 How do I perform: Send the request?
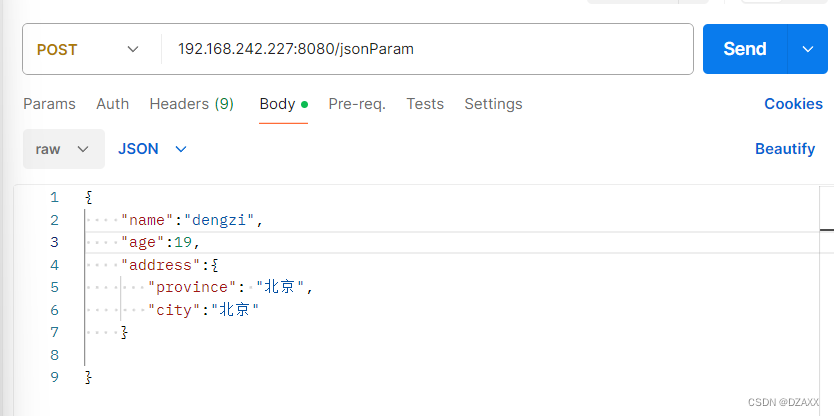point(745,49)
